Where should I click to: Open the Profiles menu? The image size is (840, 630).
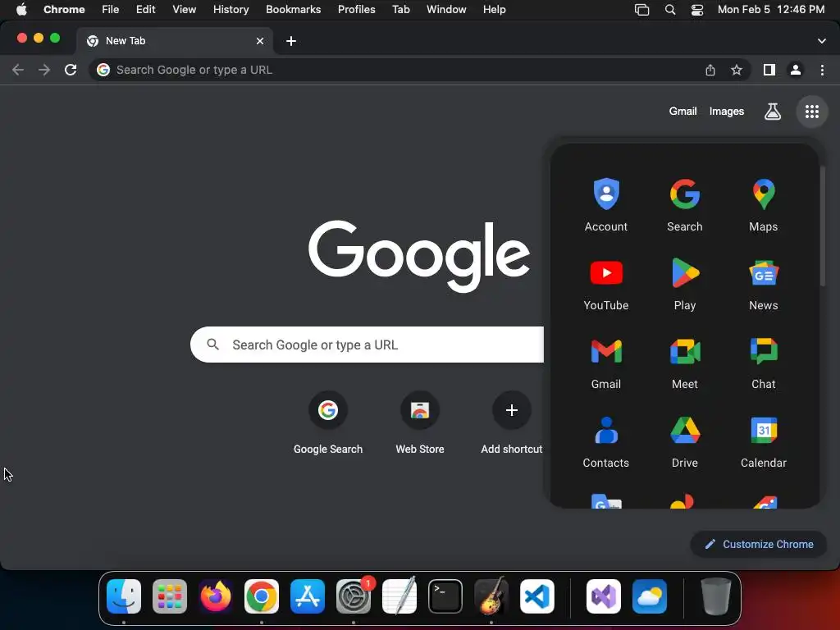pyautogui.click(x=356, y=10)
